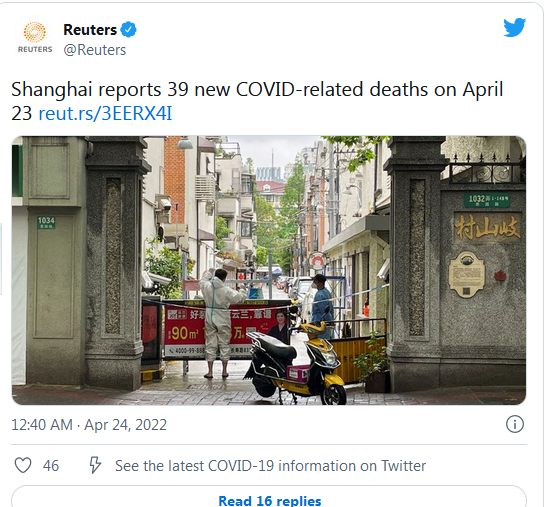
Task: Open the Reuters profile avatar
Action: (35, 38)
